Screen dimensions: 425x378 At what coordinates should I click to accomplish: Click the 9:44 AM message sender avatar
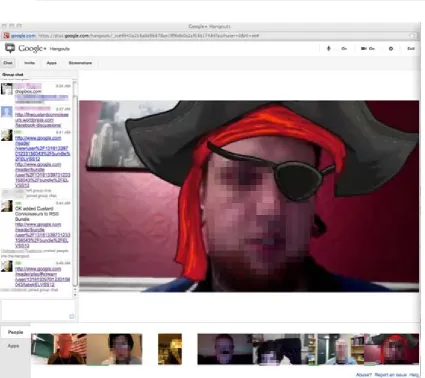[7, 206]
